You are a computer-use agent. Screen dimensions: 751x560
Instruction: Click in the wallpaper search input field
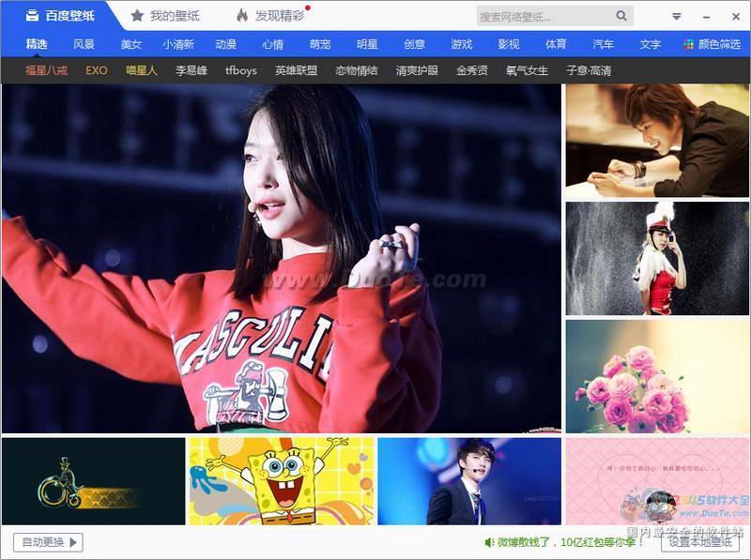[x=544, y=16]
